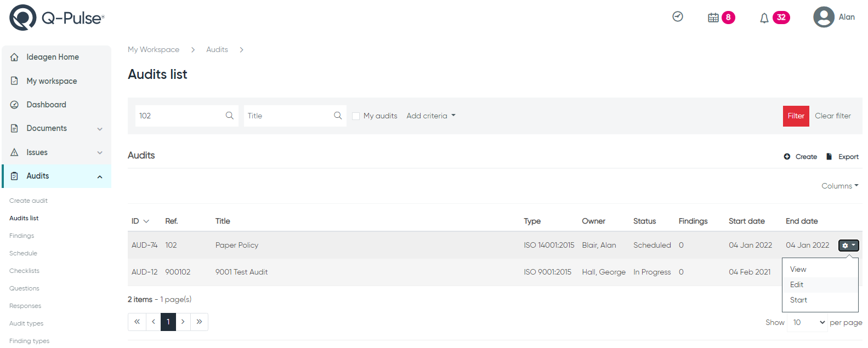Tick the My audits checkbox
Viewport: 868px width, 348px height.
[x=356, y=116]
